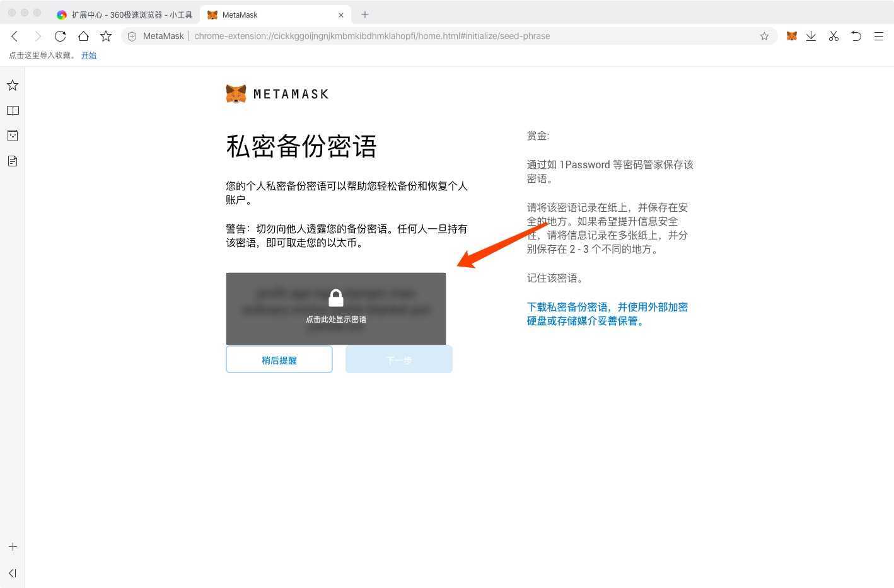The width and height of the screenshot is (894, 588).
Task: Click the 稍后提醒 button
Action: (279, 359)
